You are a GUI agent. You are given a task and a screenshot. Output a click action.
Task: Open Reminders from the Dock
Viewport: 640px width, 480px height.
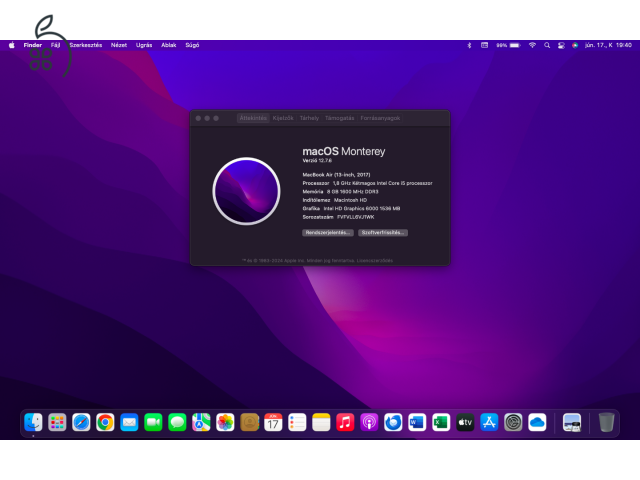tap(297, 422)
